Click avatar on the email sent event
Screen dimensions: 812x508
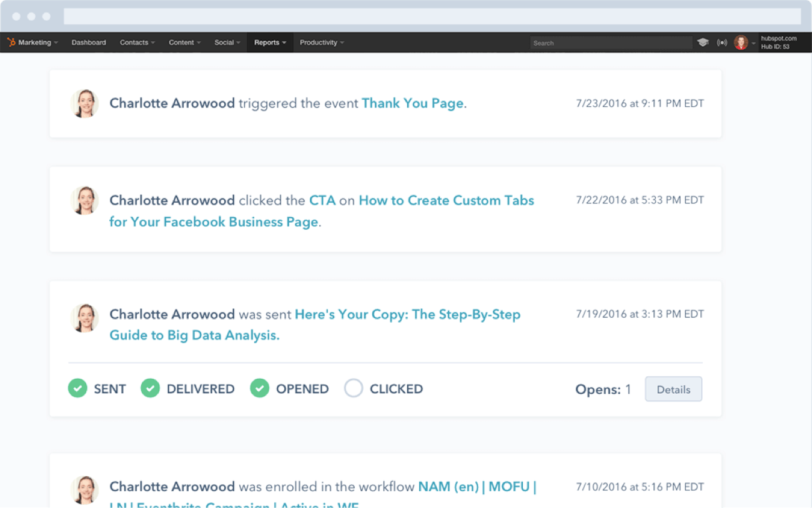pyautogui.click(x=84, y=318)
